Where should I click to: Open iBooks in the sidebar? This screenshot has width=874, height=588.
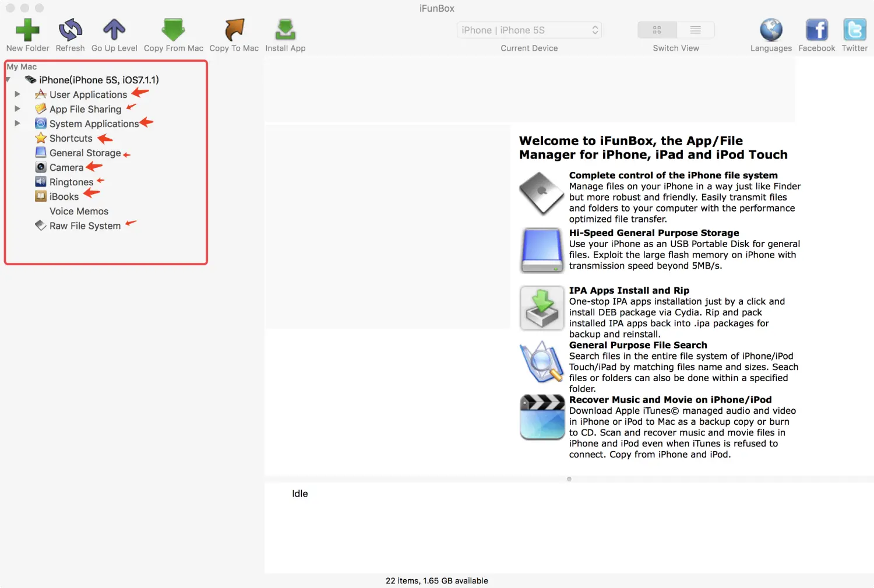click(x=64, y=196)
